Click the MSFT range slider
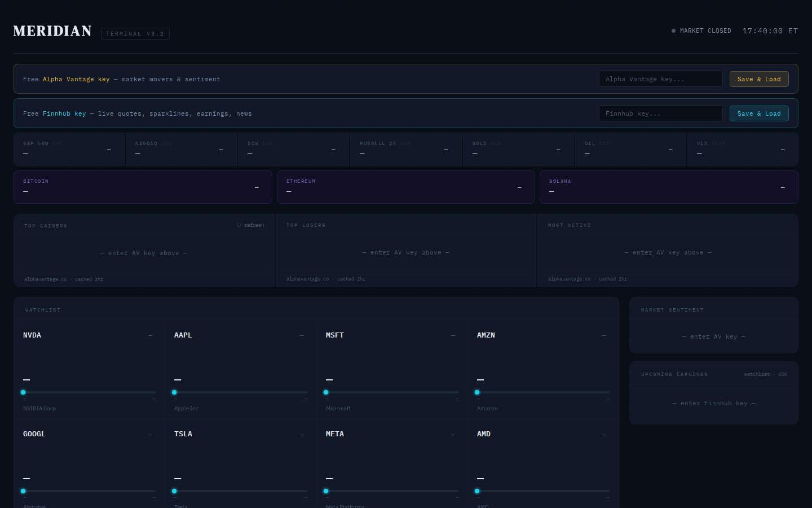This screenshot has height=508, width=812. pyautogui.click(x=392, y=392)
